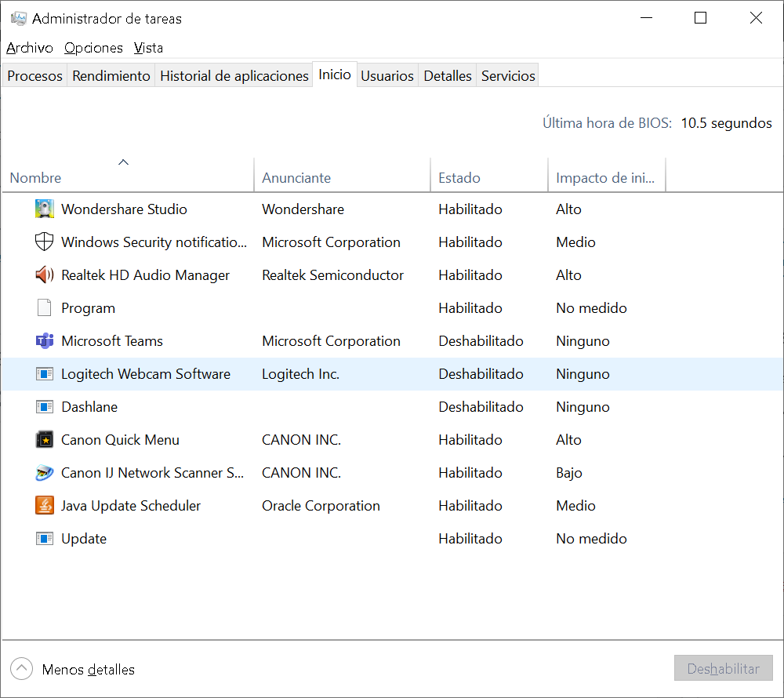Open the Historial de aplicaciones tab
The image size is (784, 698).
click(234, 75)
